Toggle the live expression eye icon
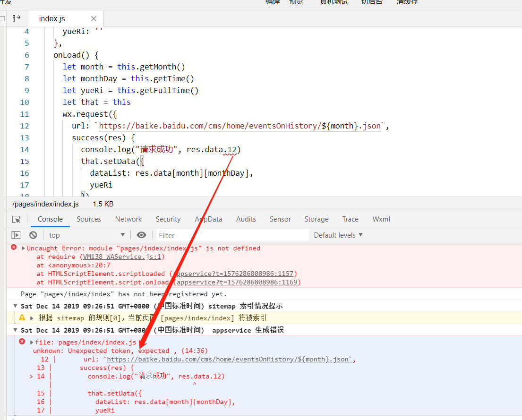The width and height of the screenshot is (522, 420). click(142, 235)
